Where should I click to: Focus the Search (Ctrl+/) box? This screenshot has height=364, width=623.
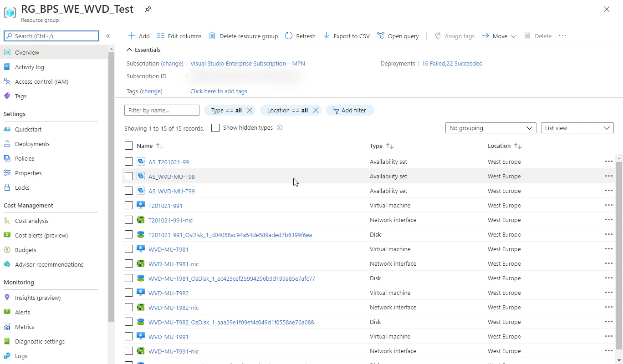pos(51,36)
